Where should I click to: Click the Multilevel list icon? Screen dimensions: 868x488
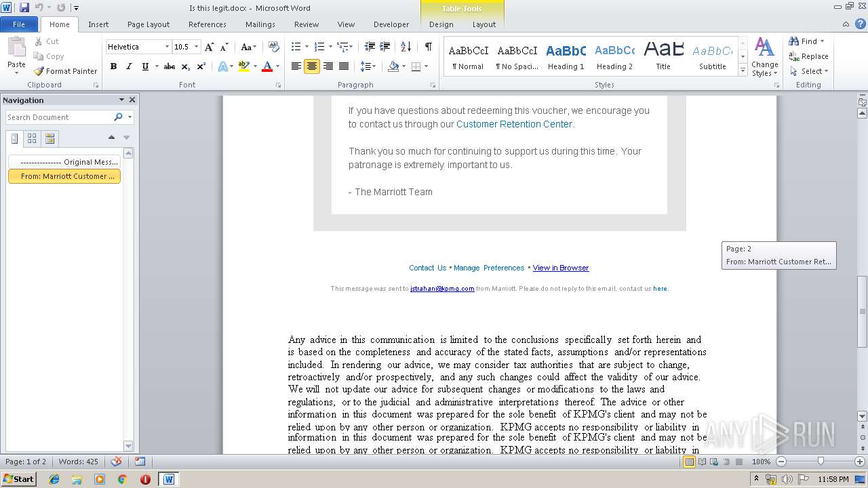pos(342,47)
